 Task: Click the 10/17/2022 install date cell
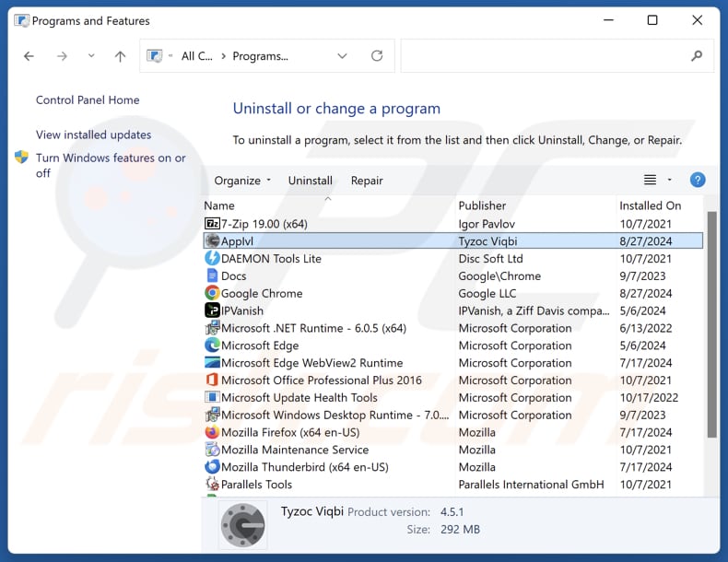coord(649,398)
